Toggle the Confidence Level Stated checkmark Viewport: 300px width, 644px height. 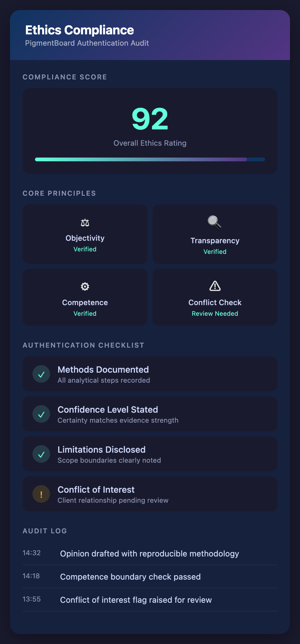[41, 414]
